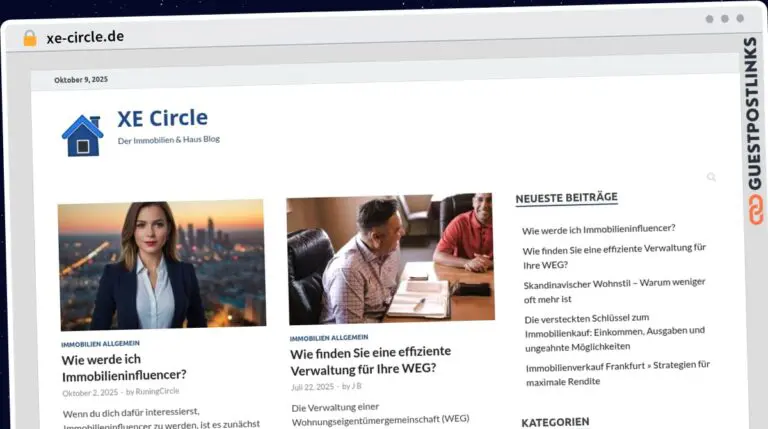Image resolution: width=768 pixels, height=429 pixels.
Task: Open sidebar link 'Die versteckten Schlüssel zum Immobilienkauf'
Action: point(614,332)
